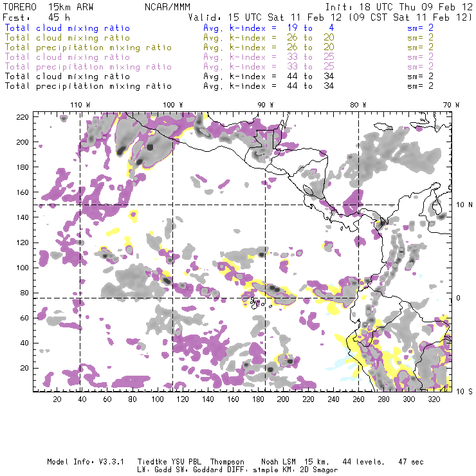Select the "Fcst: 45 h" forecast label
Viewport: 476px width, 476px height.
37,17
